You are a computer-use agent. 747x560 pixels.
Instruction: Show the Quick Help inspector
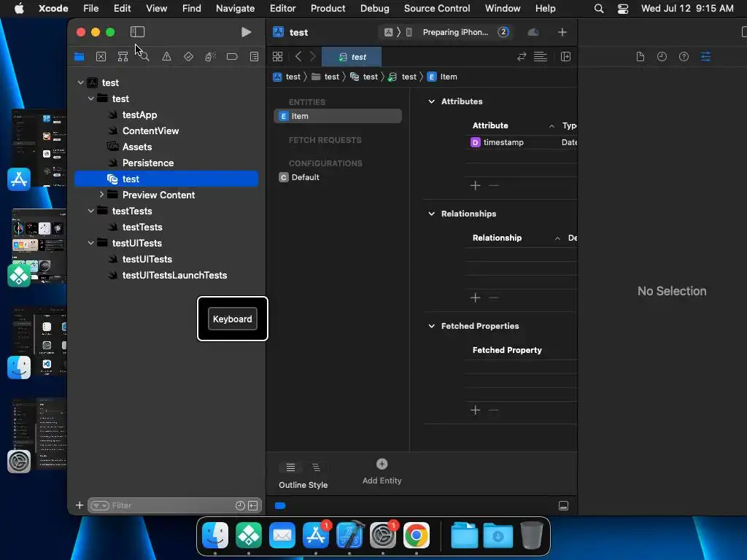(x=684, y=57)
